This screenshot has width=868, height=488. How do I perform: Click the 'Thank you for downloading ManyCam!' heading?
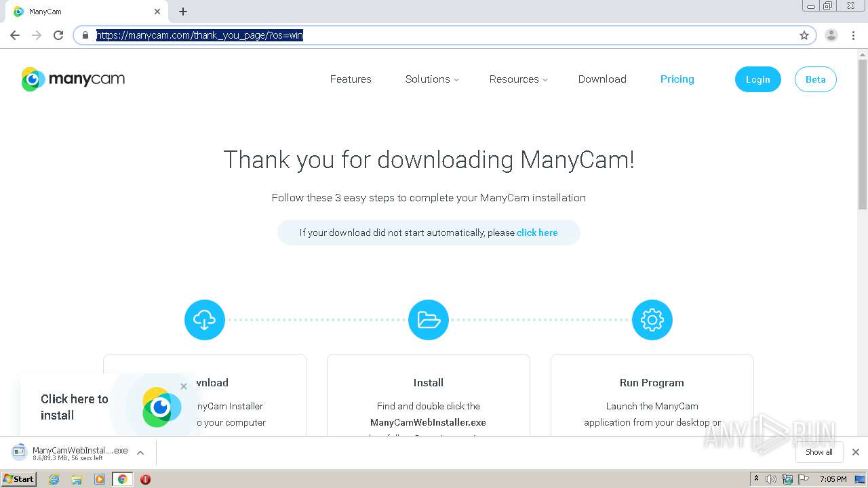click(429, 160)
